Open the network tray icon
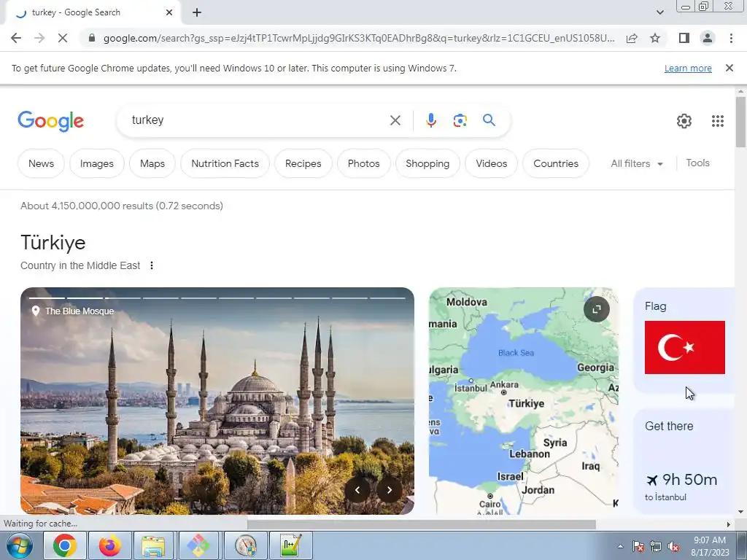 click(656, 547)
